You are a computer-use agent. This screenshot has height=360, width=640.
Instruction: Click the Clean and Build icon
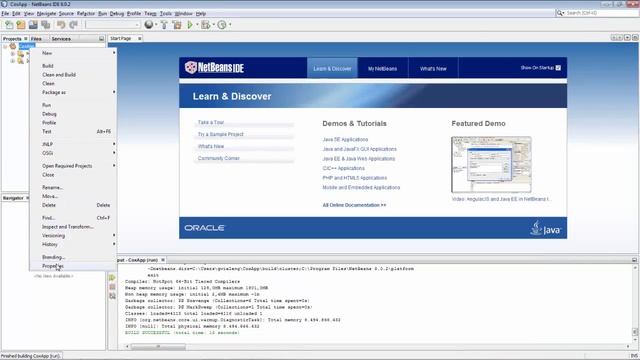(x=177, y=25)
